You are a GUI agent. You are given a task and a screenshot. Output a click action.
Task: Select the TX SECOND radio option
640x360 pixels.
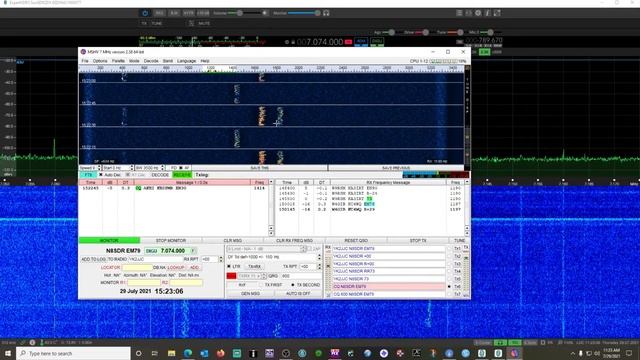(x=293, y=285)
